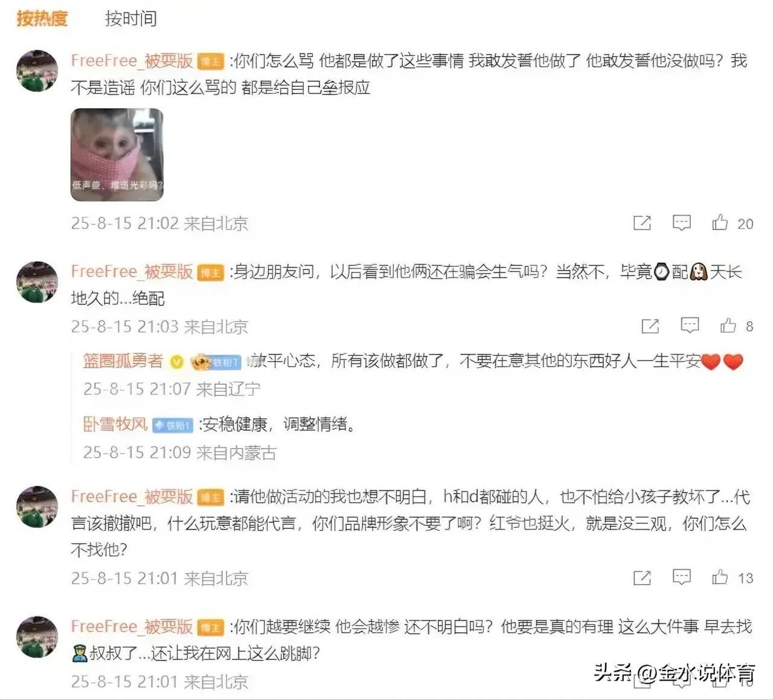The image size is (773, 700).
Task: Like the comment with 13 likes
Action: [720, 578]
